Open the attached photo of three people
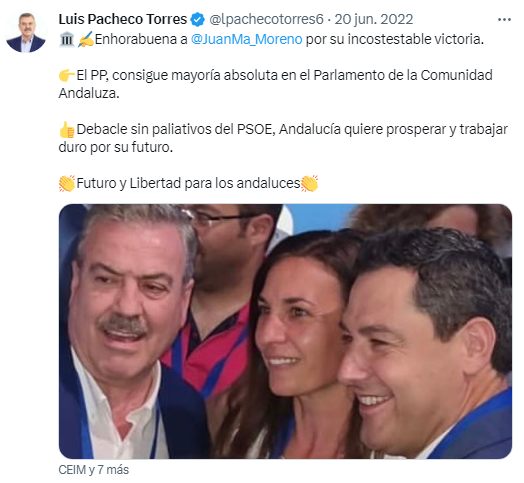Image resolution: width=524 pixels, height=483 pixels. [285, 331]
